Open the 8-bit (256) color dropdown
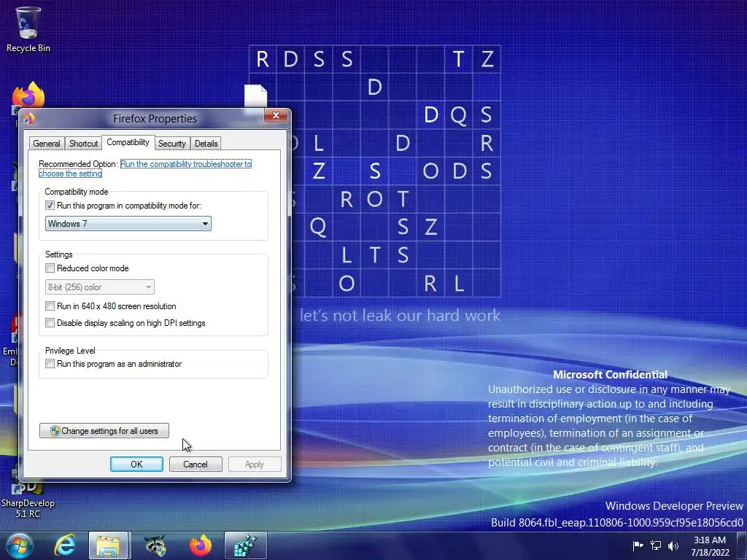 99,287
